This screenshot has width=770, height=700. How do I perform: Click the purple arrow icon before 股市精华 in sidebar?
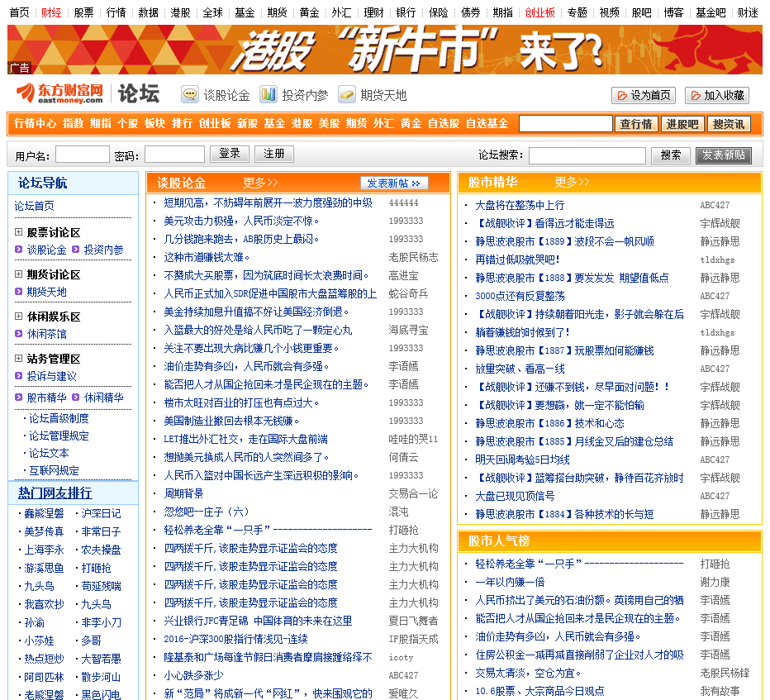[19, 397]
